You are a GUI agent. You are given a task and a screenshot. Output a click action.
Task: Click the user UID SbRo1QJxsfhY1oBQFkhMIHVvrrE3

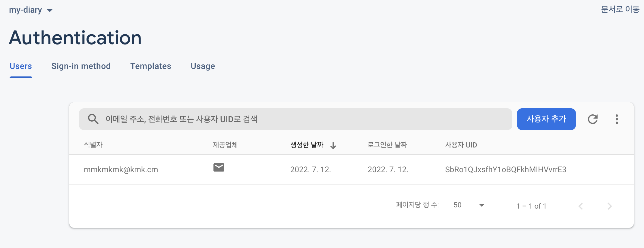505,169
